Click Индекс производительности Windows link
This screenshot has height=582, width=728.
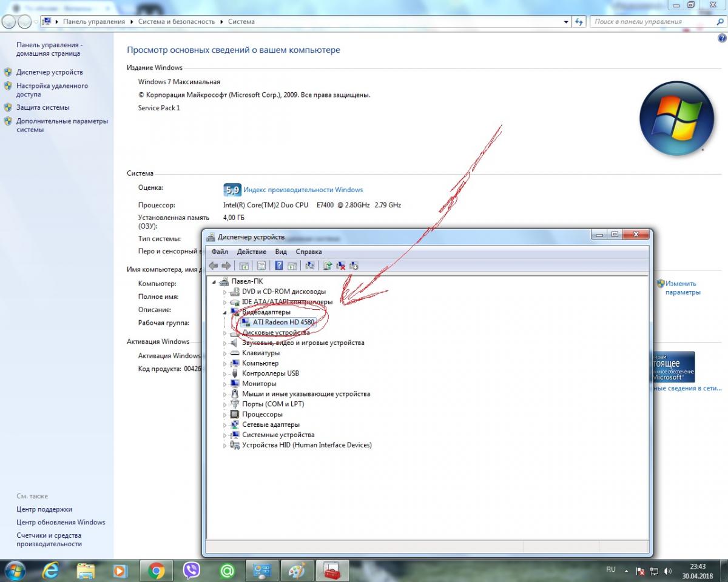tap(303, 190)
